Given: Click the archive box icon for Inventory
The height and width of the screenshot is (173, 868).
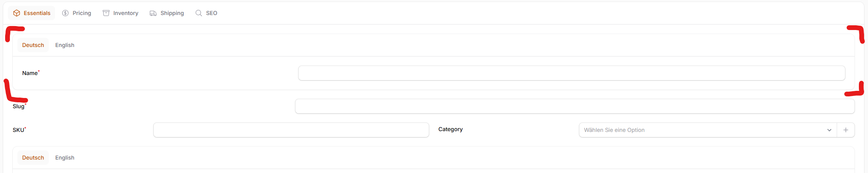Looking at the screenshot, I should coord(106,13).
